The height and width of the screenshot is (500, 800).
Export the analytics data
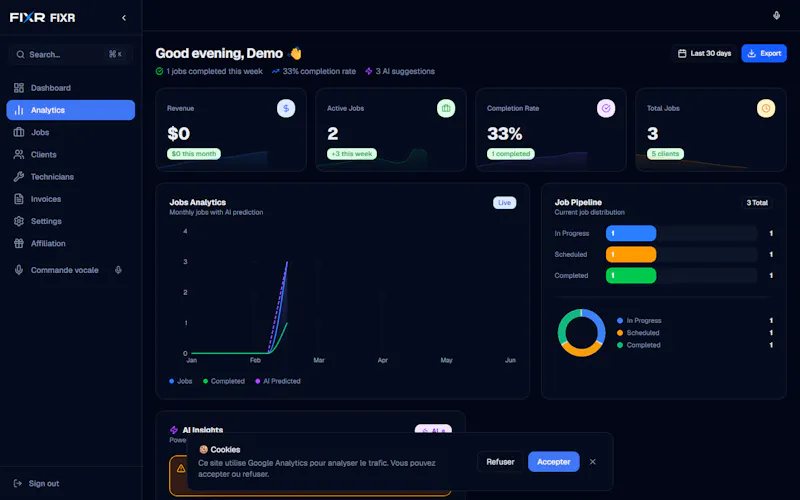click(x=764, y=53)
